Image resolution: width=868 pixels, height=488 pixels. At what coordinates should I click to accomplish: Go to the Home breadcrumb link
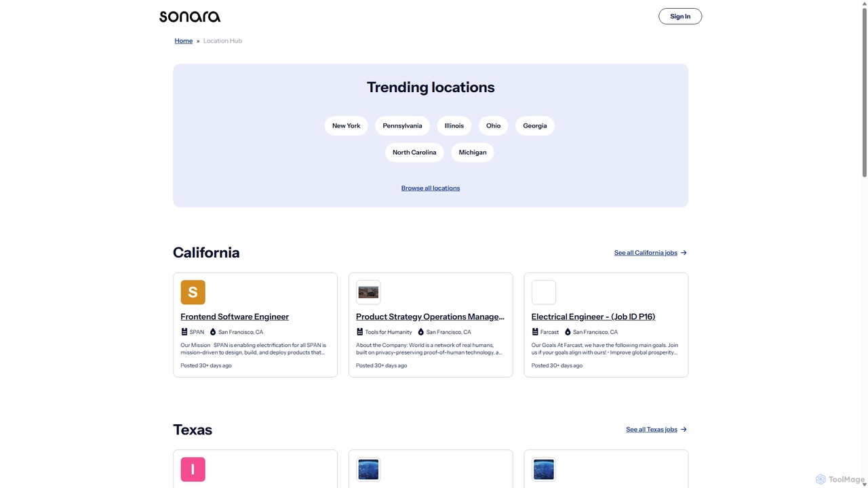tap(184, 41)
